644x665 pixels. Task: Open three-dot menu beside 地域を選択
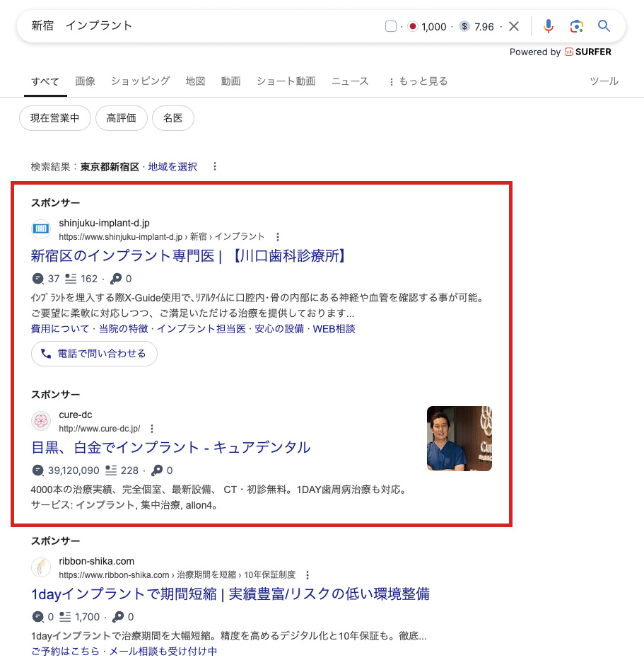click(x=215, y=167)
